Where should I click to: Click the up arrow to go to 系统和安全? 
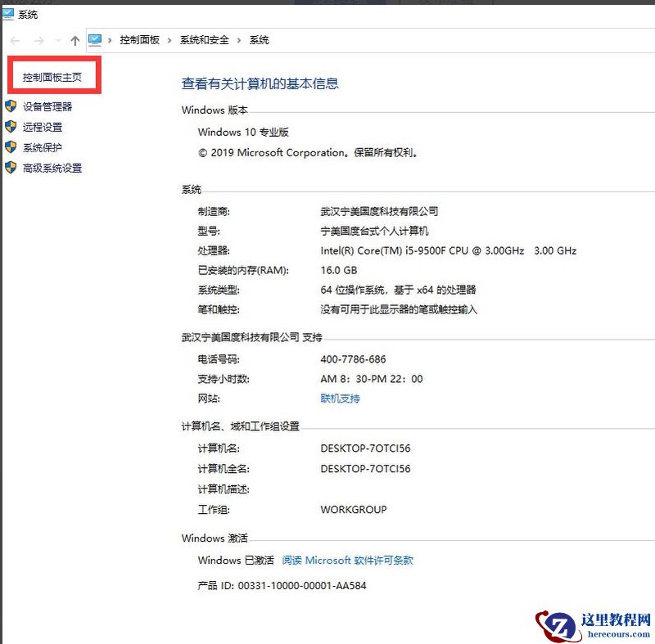tap(75, 39)
